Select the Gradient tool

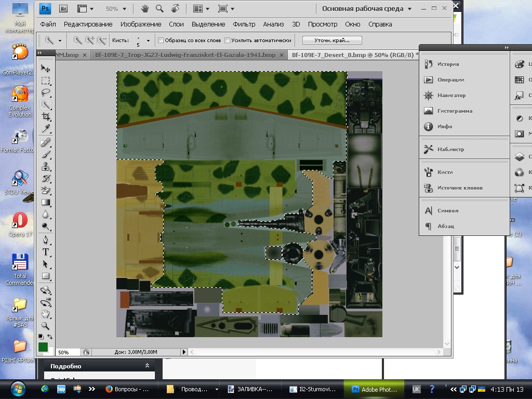point(46,202)
